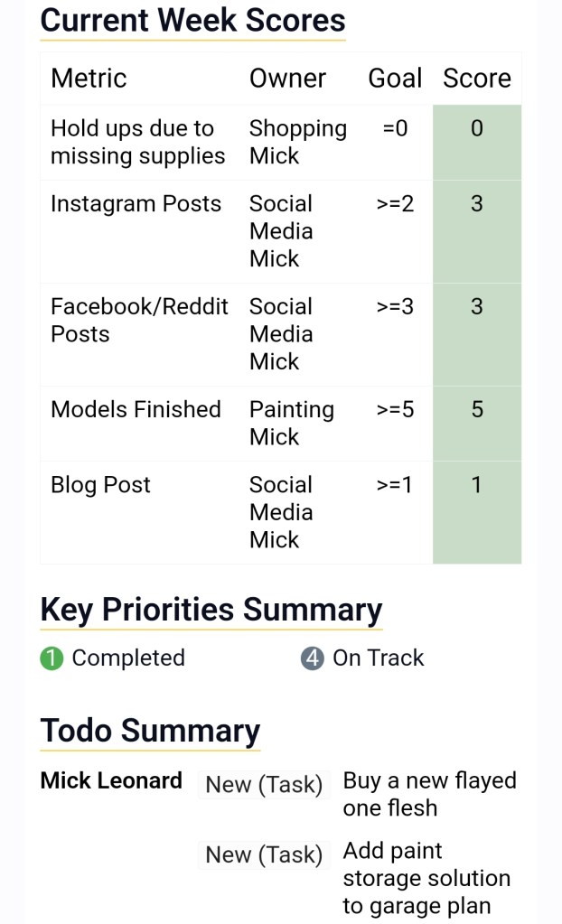562x924 pixels.
Task: Open the Add paint storage solution todo
Action: pyautogui.click(x=426, y=878)
